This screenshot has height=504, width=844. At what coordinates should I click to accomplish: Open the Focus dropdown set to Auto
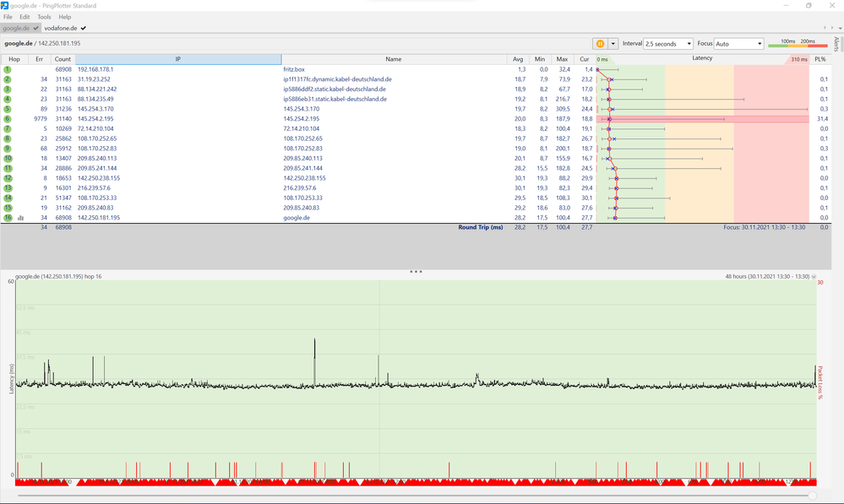(738, 44)
